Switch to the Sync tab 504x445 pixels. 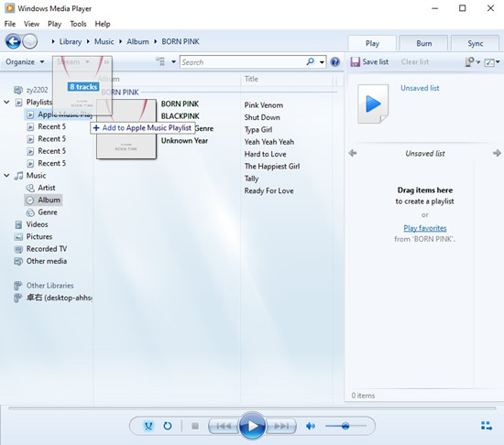click(475, 43)
